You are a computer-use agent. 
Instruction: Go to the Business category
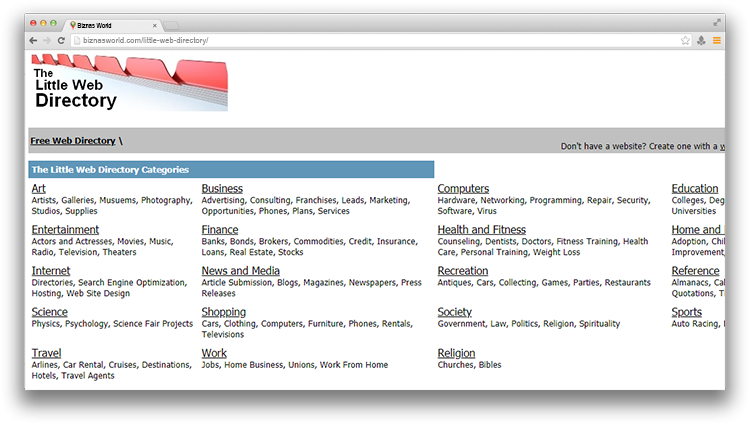coord(222,188)
